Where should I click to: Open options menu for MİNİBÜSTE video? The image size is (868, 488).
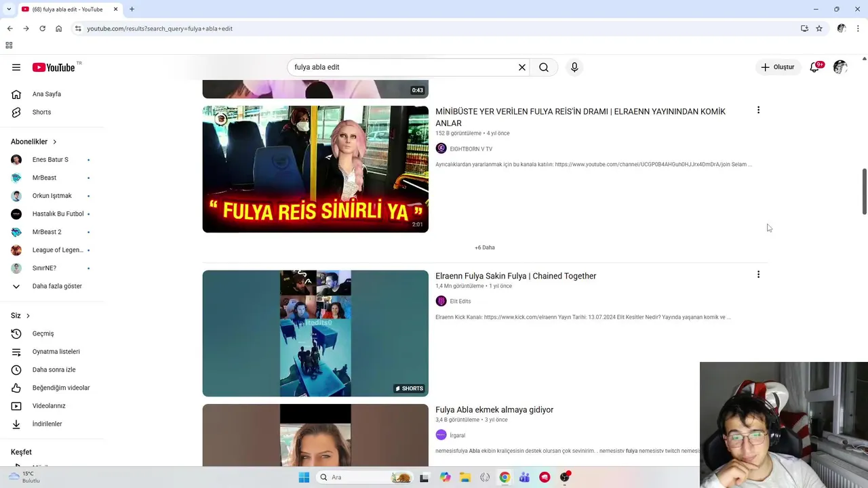point(758,110)
